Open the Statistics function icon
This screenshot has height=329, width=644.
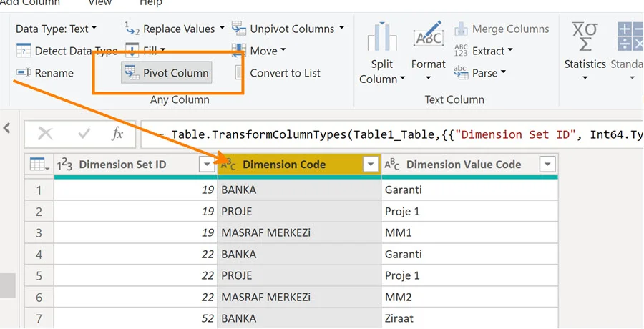tap(585, 36)
